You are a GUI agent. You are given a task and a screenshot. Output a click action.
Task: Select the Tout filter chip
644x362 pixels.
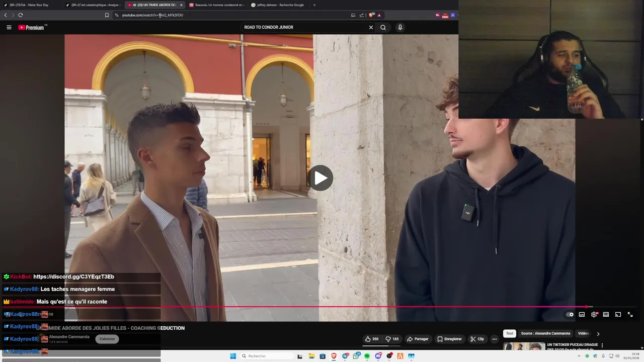tap(510, 333)
